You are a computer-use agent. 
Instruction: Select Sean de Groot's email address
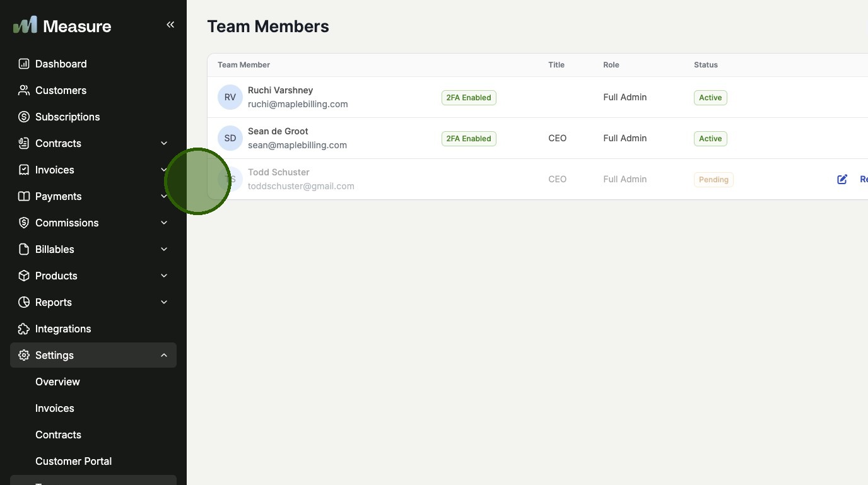pos(297,145)
